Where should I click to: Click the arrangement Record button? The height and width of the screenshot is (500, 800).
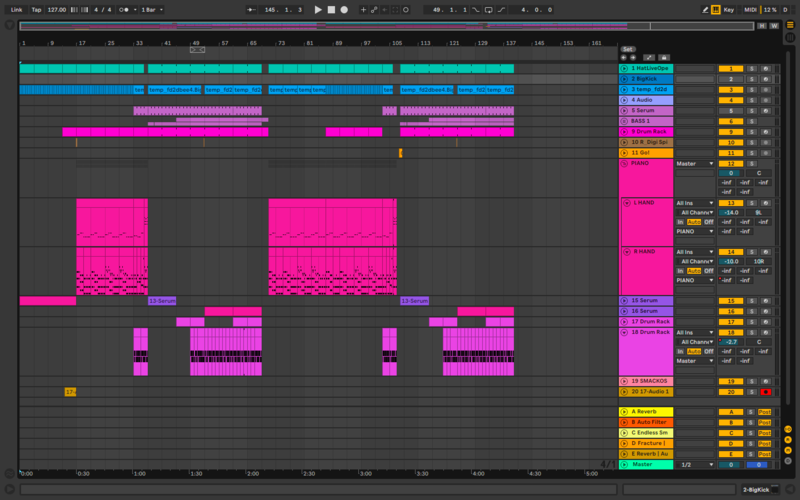pyautogui.click(x=344, y=9)
